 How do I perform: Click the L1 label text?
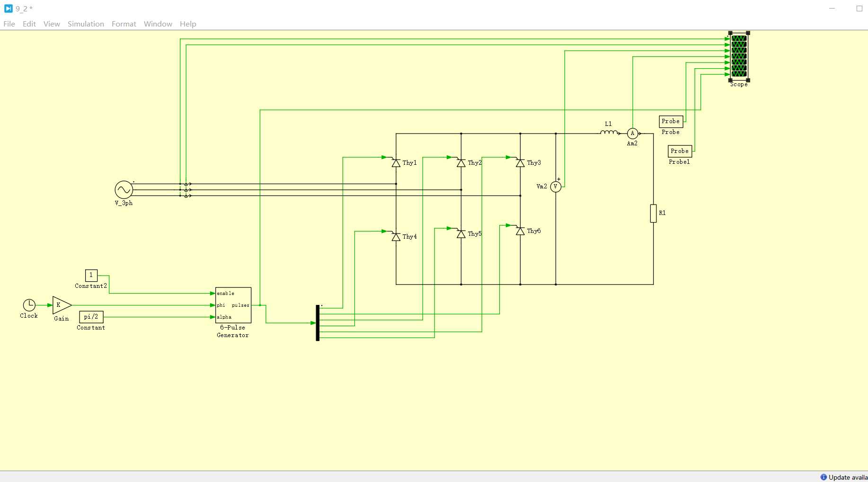click(608, 124)
